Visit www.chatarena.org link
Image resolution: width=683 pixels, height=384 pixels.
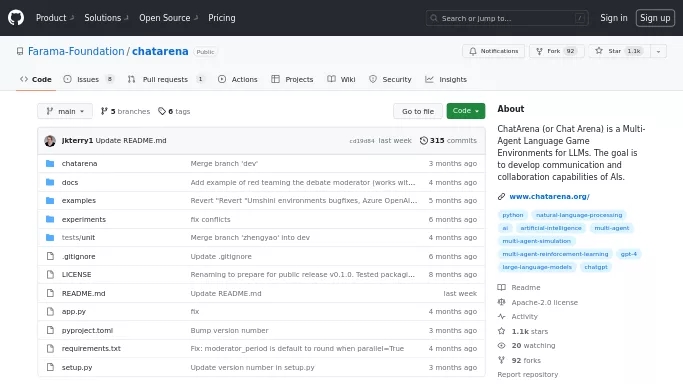(549, 197)
